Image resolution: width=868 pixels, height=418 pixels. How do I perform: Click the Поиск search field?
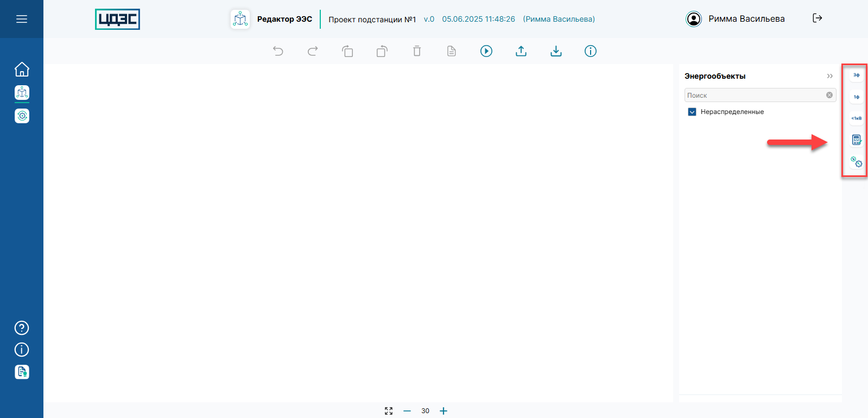[x=755, y=95]
